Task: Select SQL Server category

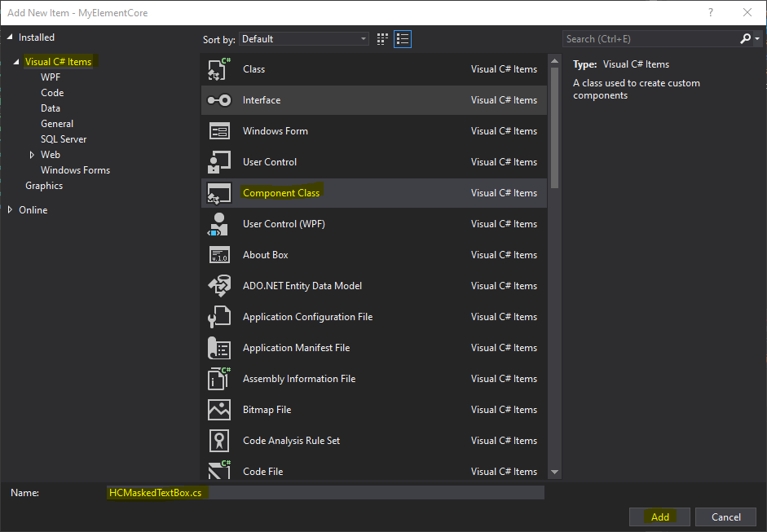Action: (64, 139)
